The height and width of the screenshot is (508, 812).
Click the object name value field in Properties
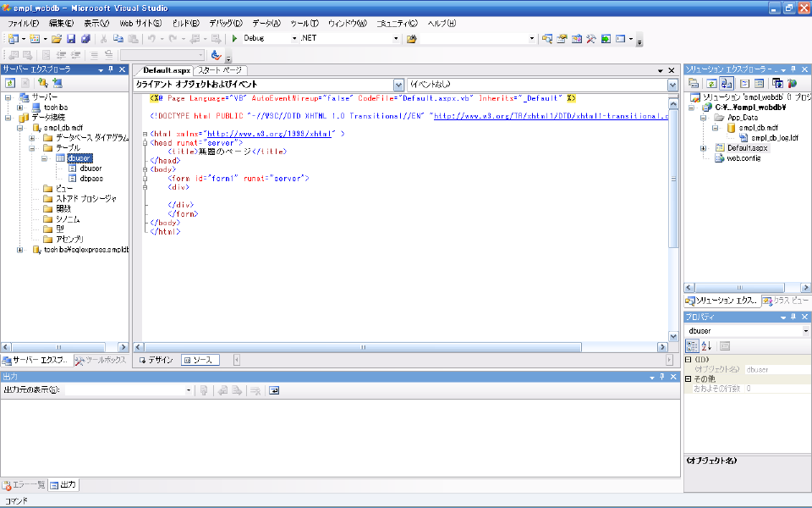(777, 370)
